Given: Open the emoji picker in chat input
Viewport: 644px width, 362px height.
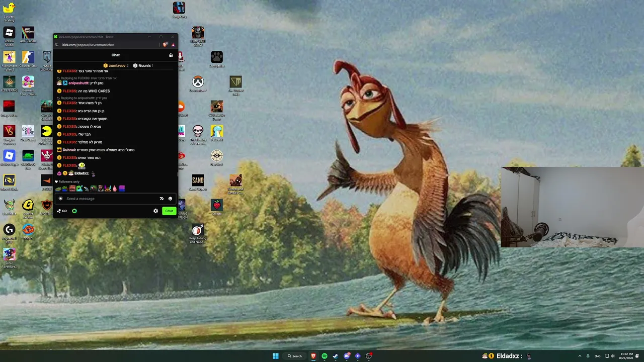Looking at the screenshot, I should click(170, 199).
